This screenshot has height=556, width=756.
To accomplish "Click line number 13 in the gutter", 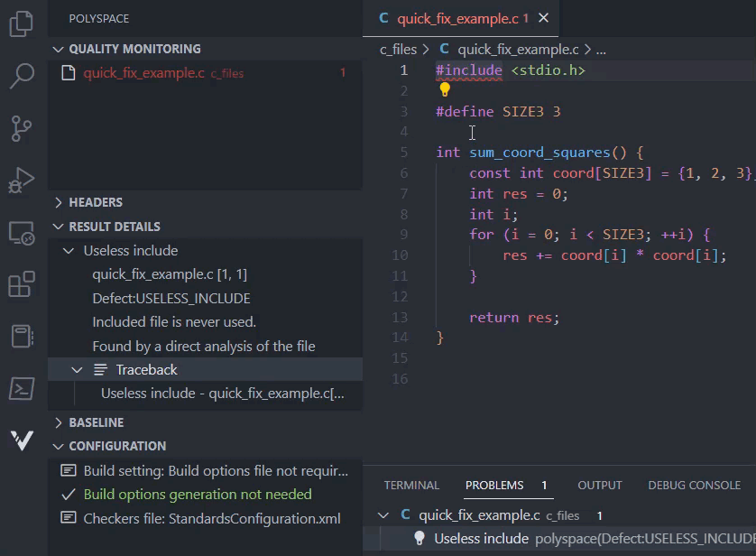I will [x=400, y=318].
